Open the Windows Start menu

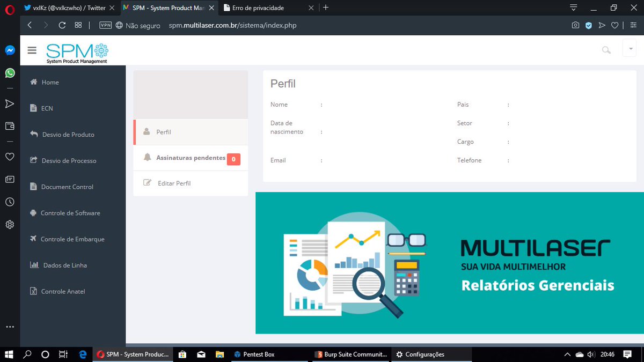point(9,354)
